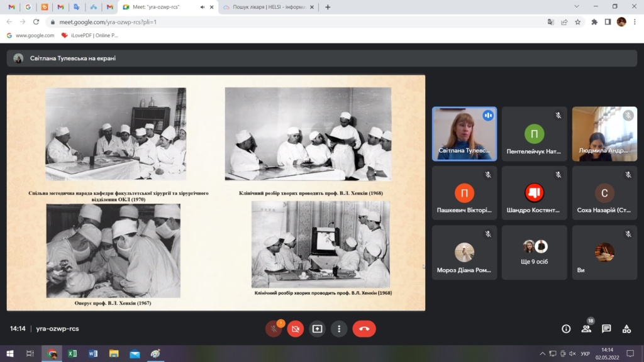Open the chat panel icon
644x362 pixels.
point(606,329)
